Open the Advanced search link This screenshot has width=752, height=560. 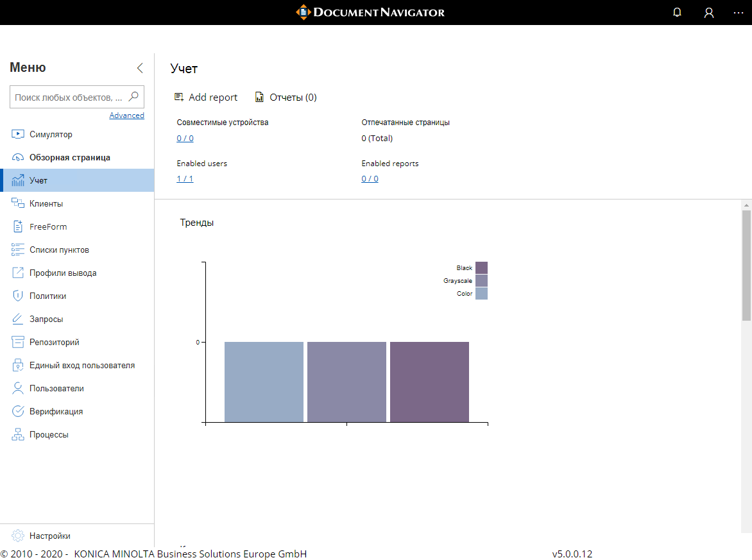click(x=126, y=115)
